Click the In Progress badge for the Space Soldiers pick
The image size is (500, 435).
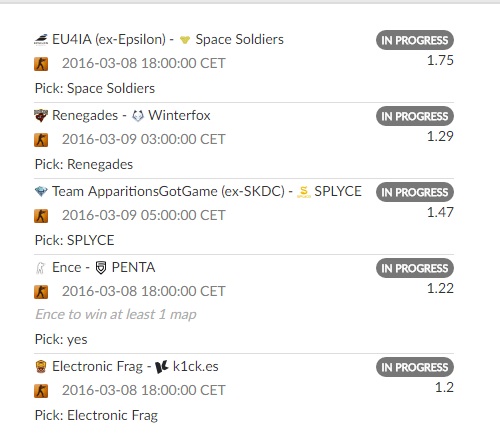[415, 40]
